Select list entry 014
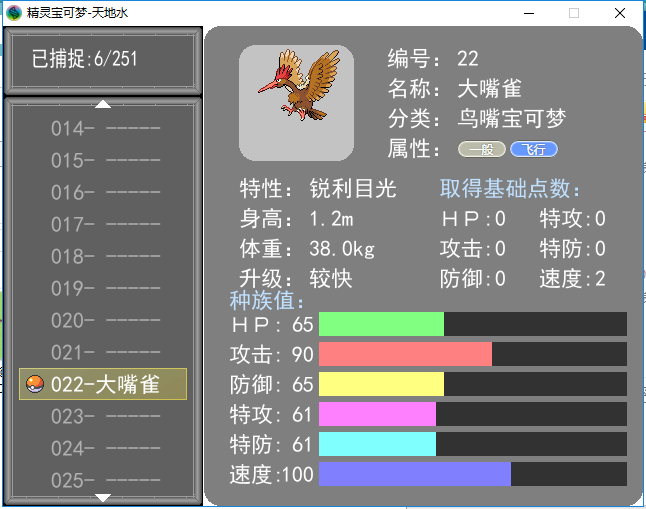Viewport: 646px width, 509px height. [x=105, y=129]
